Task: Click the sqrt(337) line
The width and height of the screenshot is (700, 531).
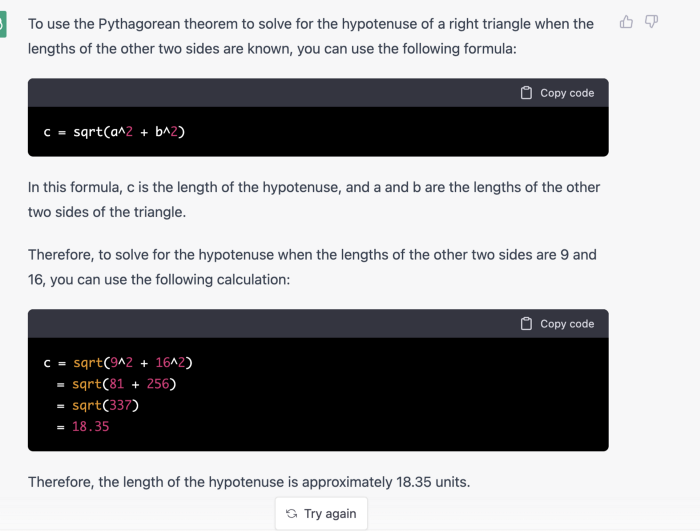Action: (x=98, y=406)
